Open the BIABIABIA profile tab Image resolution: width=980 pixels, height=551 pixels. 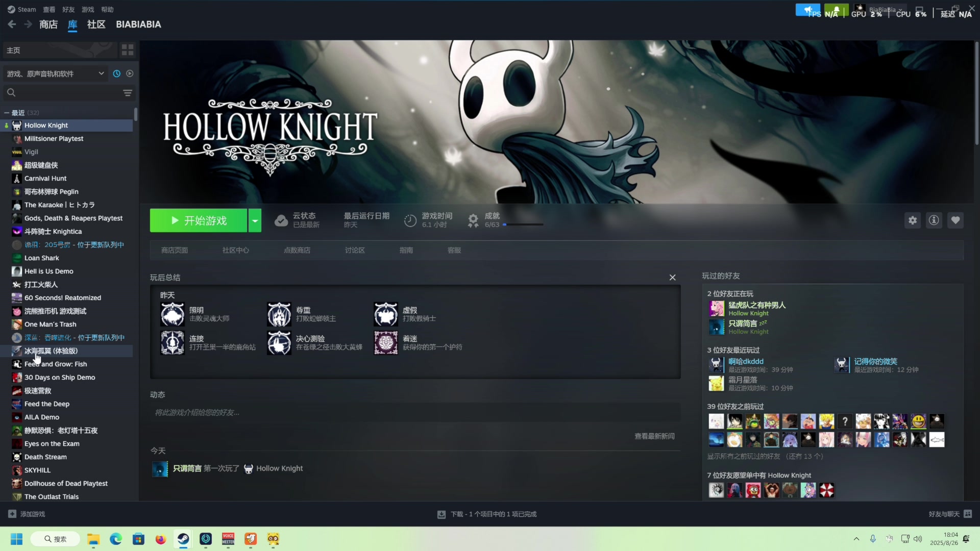click(138, 24)
